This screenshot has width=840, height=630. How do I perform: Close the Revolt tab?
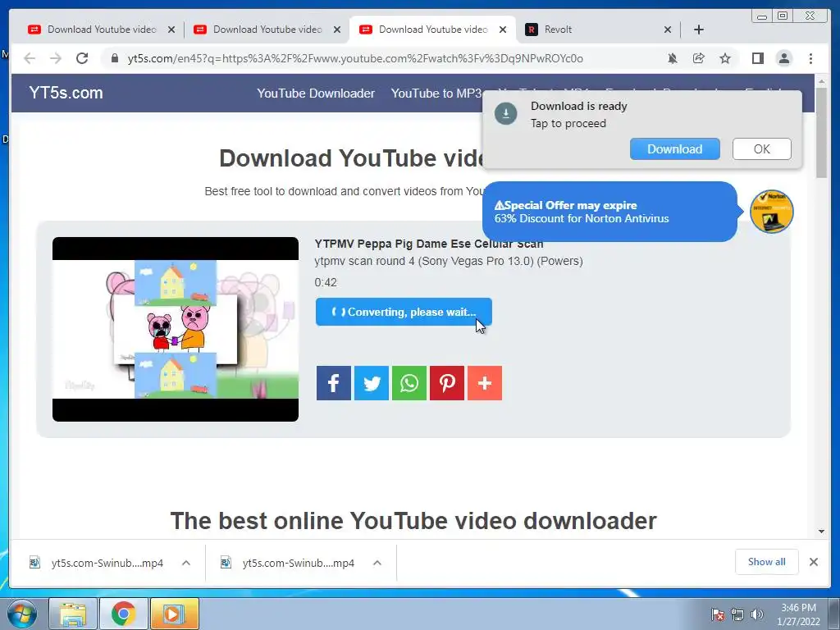click(668, 30)
